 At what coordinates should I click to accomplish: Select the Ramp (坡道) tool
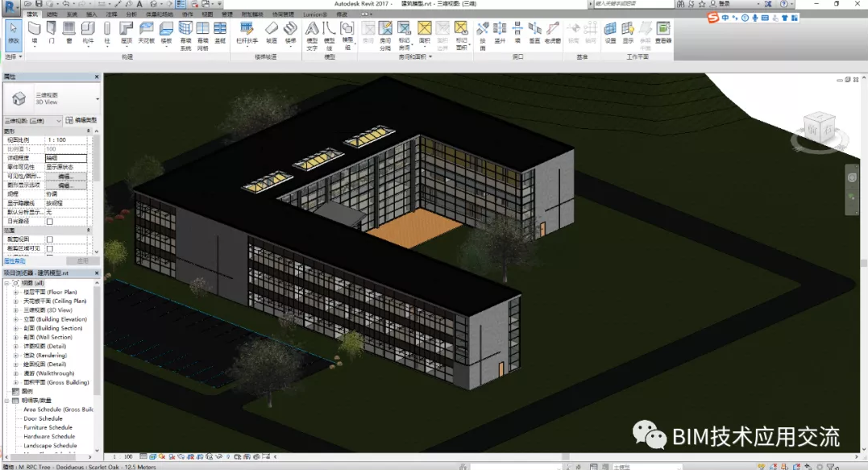click(272, 33)
